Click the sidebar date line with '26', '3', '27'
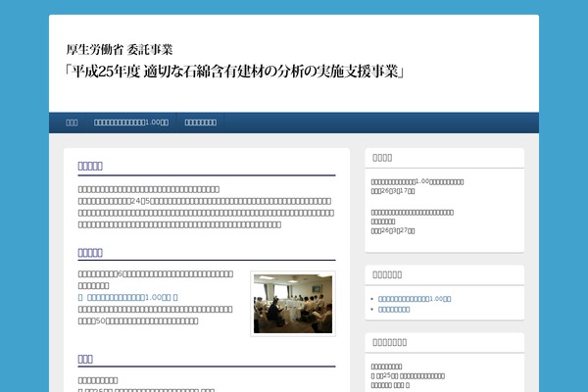The height and width of the screenshot is (392, 588). pos(393,230)
